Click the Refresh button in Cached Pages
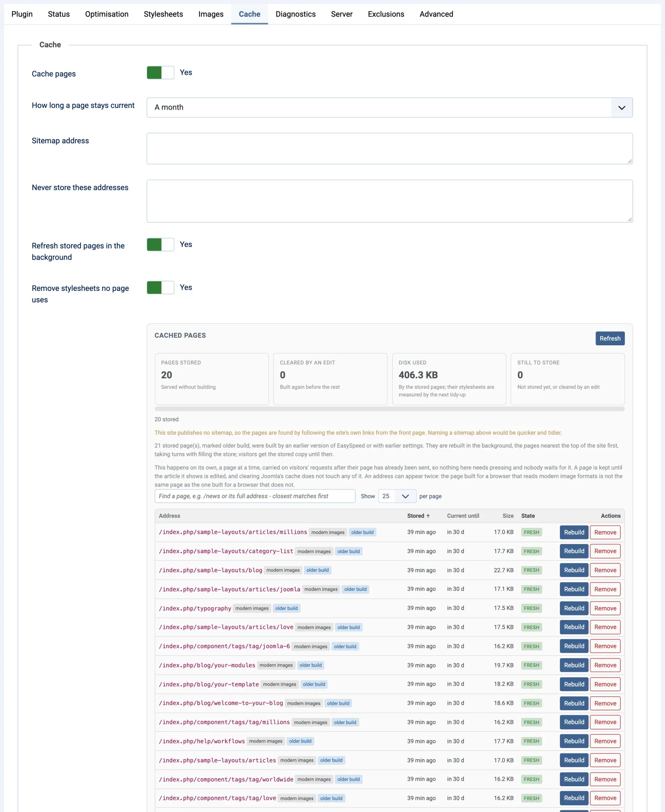Screen dimensions: 665x812 [x=610, y=338]
